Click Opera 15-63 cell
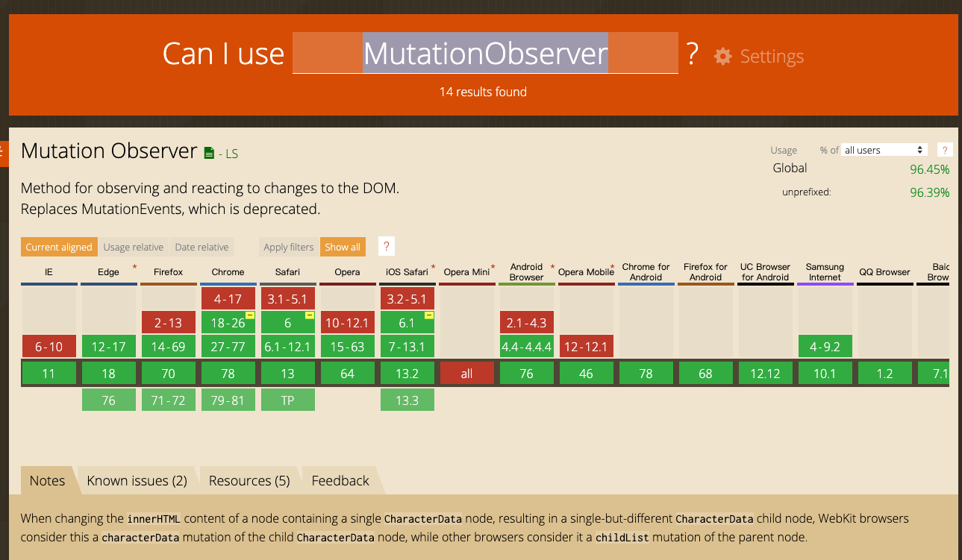The height and width of the screenshot is (560, 962). click(348, 347)
